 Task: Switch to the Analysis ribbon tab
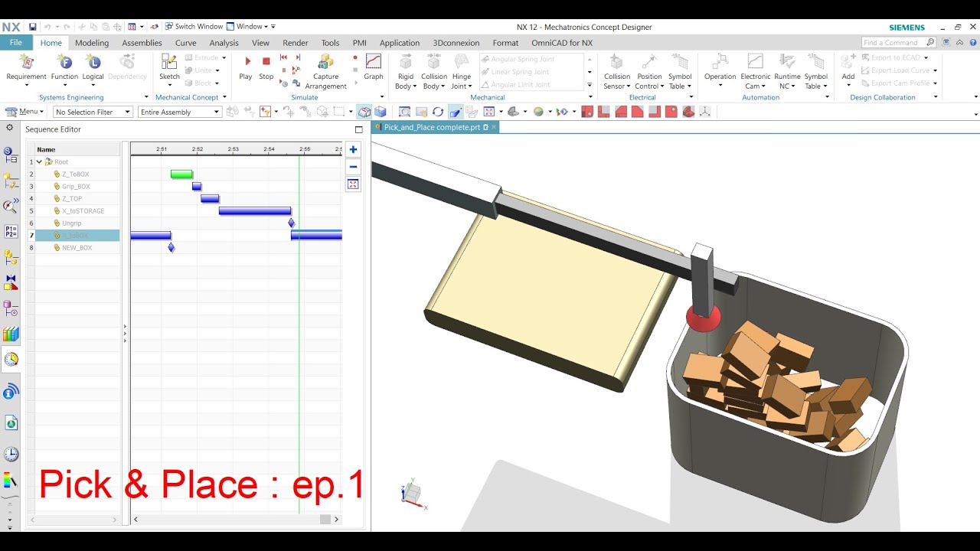pyautogui.click(x=224, y=43)
